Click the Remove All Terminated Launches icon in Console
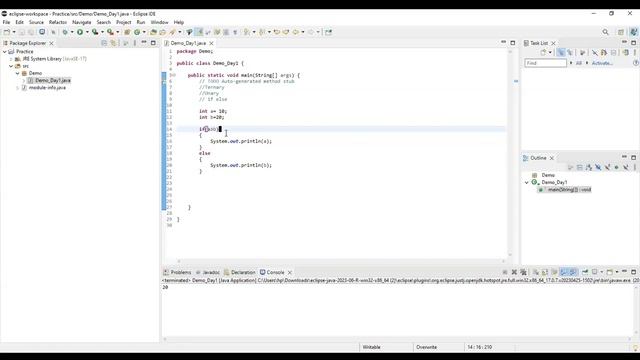Viewport: 640px width, 360px height. tap(524, 272)
